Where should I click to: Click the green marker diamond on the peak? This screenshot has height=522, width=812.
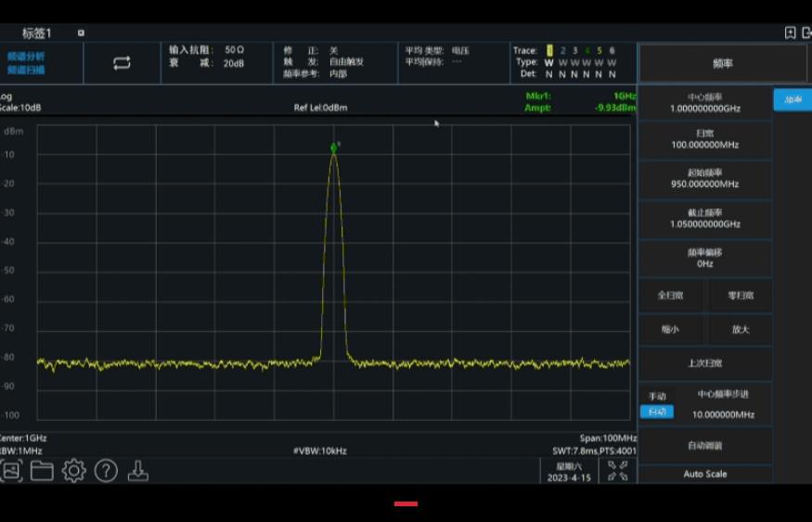click(x=334, y=147)
